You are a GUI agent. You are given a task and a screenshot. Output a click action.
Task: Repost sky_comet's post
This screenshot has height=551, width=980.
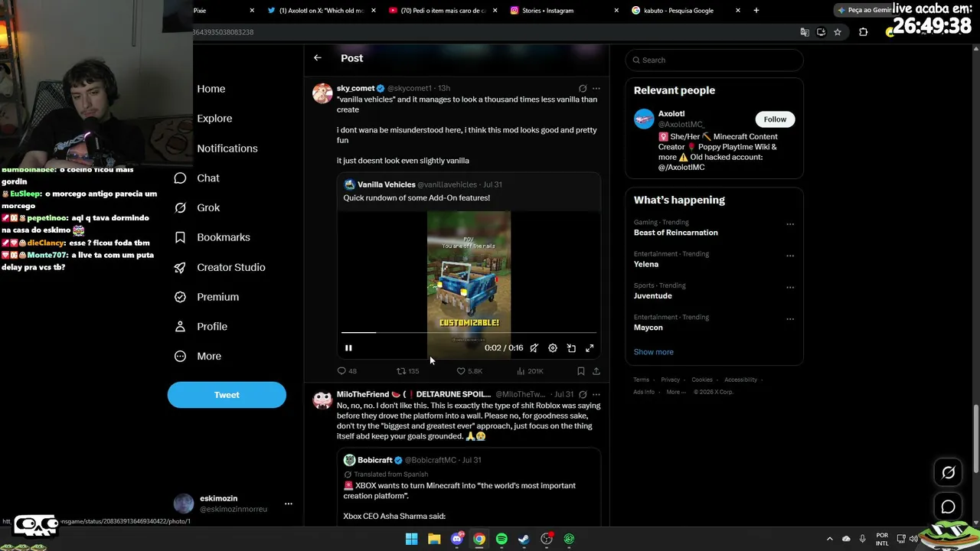pyautogui.click(x=407, y=371)
